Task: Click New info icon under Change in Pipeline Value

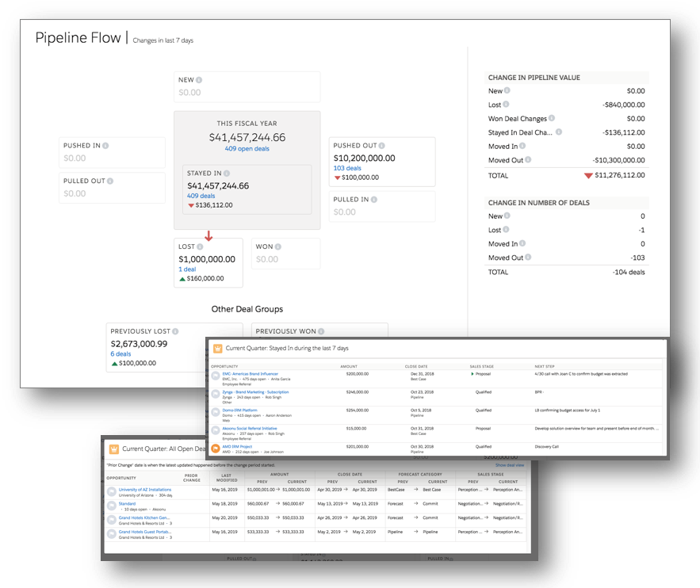Action: [507, 90]
